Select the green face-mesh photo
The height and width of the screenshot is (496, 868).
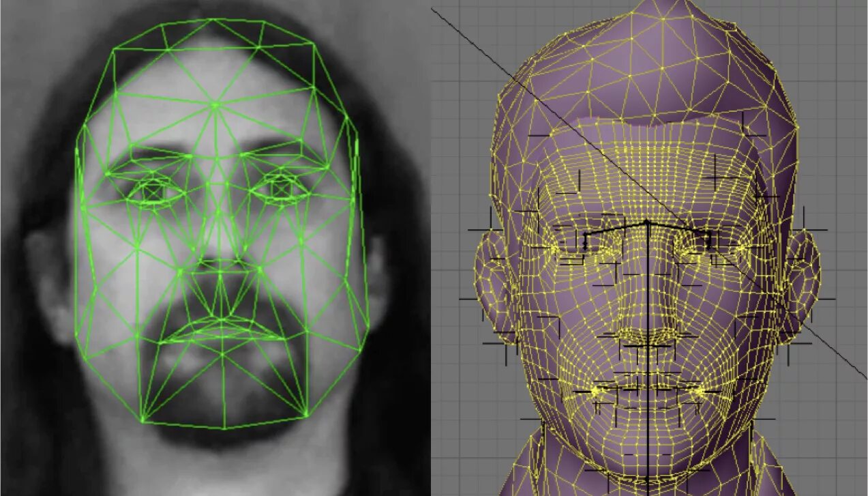215,248
